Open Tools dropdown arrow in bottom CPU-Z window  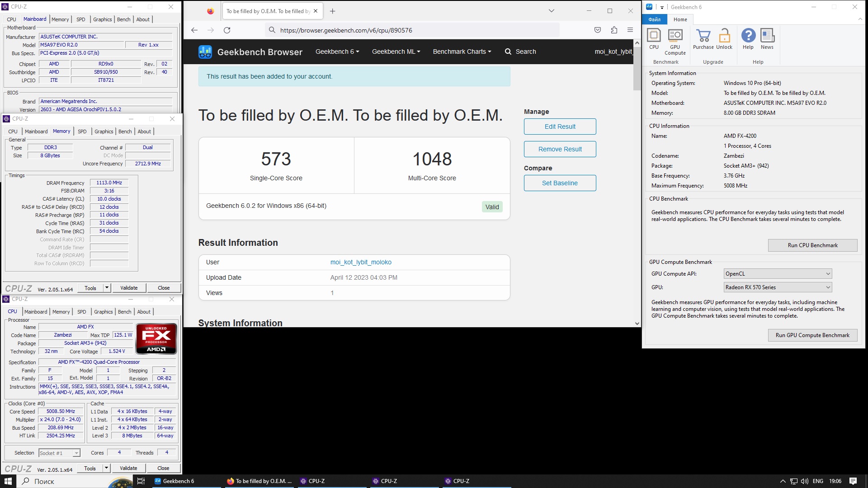tap(106, 468)
